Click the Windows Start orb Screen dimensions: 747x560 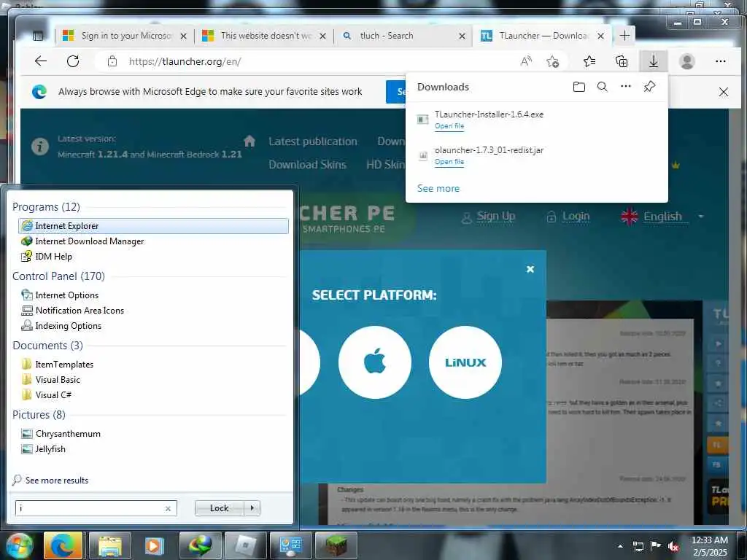(19, 545)
